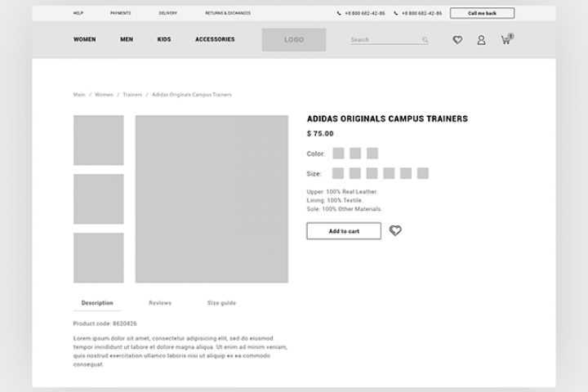The width and height of the screenshot is (588, 392).
Task: Click the Call me back button
Action: tap(482, 13)
